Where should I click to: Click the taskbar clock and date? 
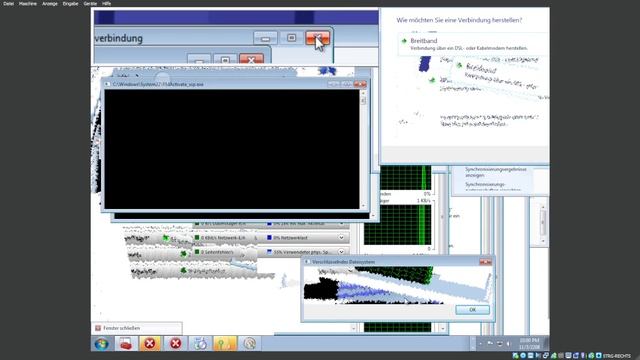coord(529,344)
